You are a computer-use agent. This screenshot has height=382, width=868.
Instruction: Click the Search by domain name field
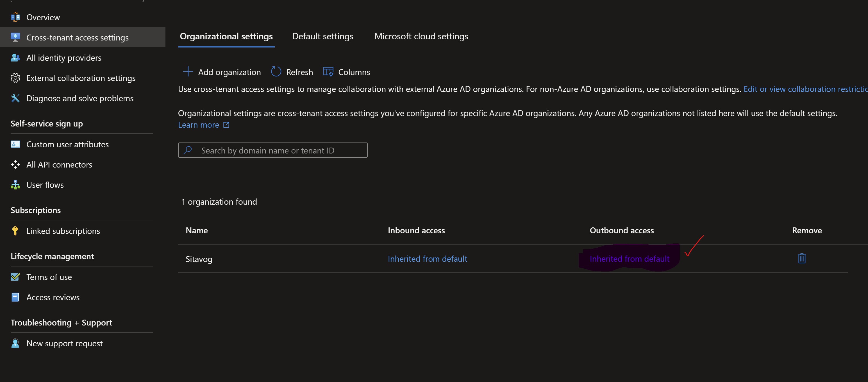(x=273, y=150)
